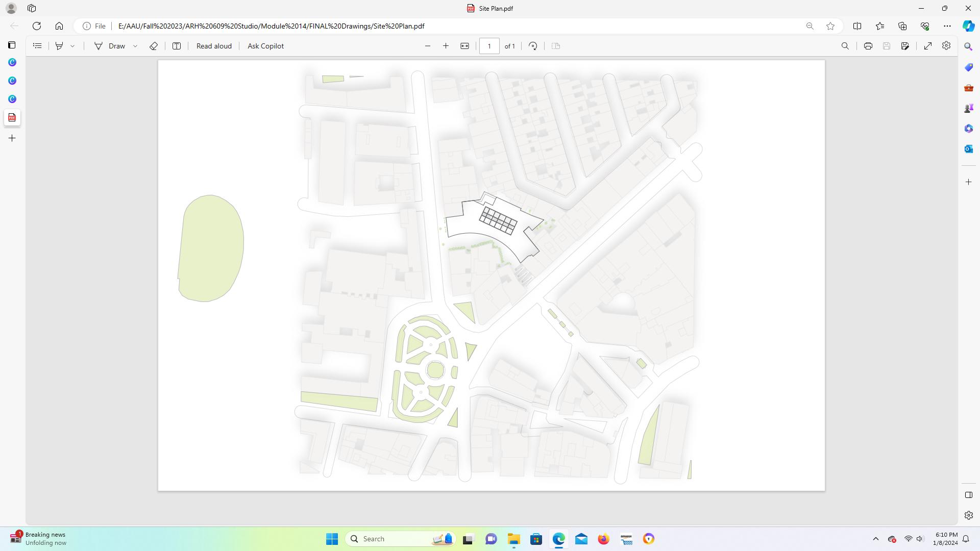Click the Fit to width icon
The width and height of the screenshot is (980, 551).
pos(464,46)
